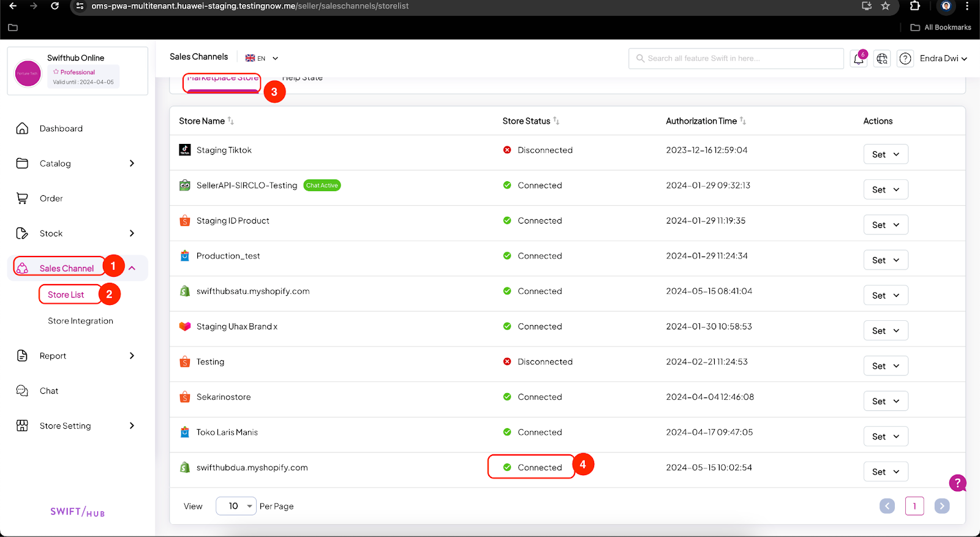The image size is (980, 537).
Task: Click the Sekarinostore store name
Action: click(x=224, y=397)
